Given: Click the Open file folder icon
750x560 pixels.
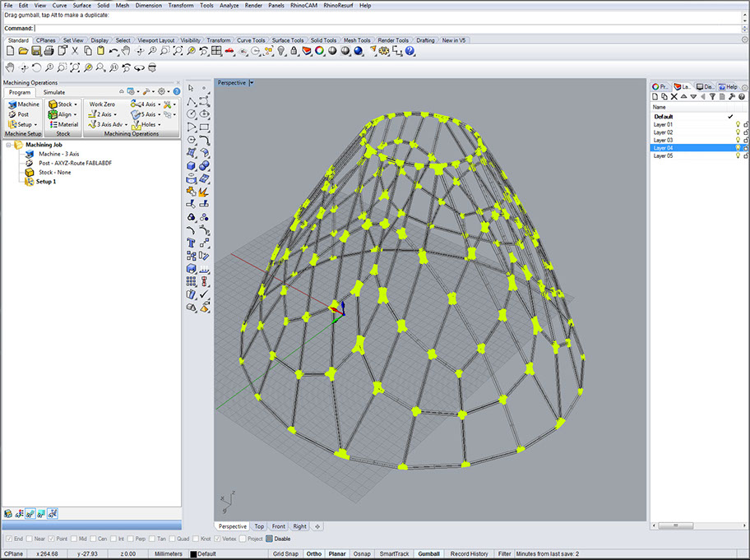Looking at the screenshot, I should [x=23, y=51].
